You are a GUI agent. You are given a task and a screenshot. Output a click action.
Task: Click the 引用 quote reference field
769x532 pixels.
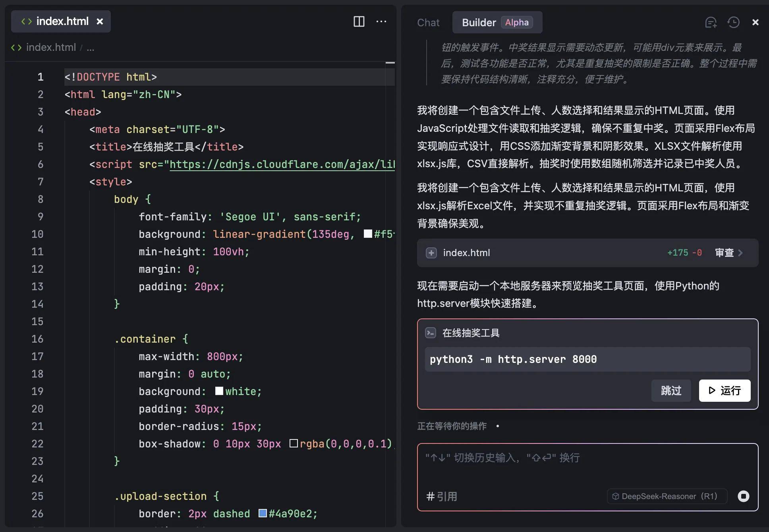pyautogui.click(x=441, y=496)
